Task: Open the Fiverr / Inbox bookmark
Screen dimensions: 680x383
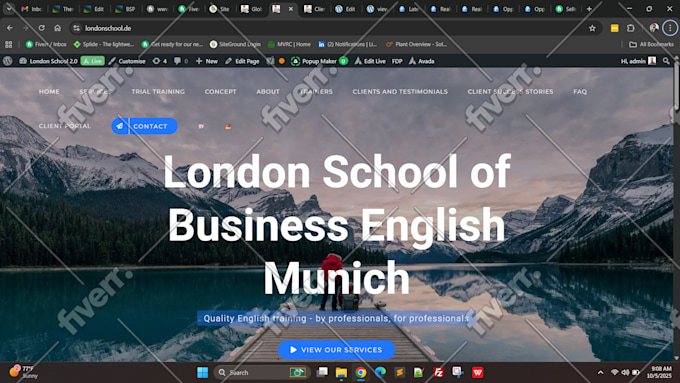Action: (46, 44)
